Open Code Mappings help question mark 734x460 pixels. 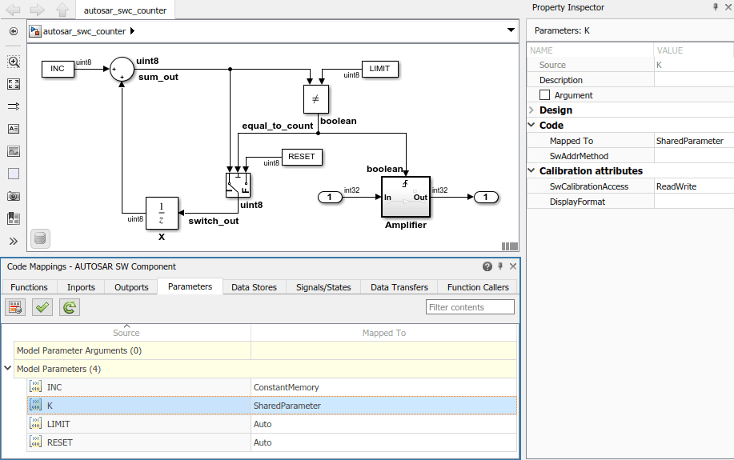coord(487,267)
